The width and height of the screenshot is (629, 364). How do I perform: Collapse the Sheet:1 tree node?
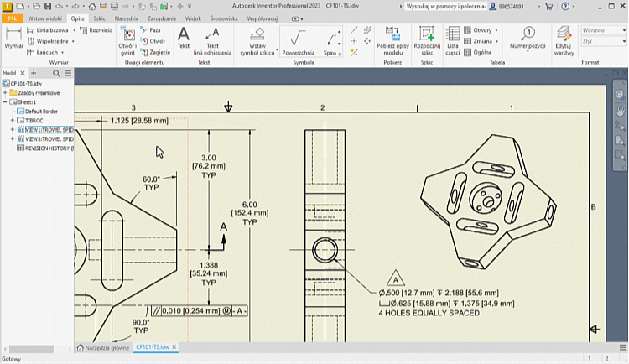[5, 102]
